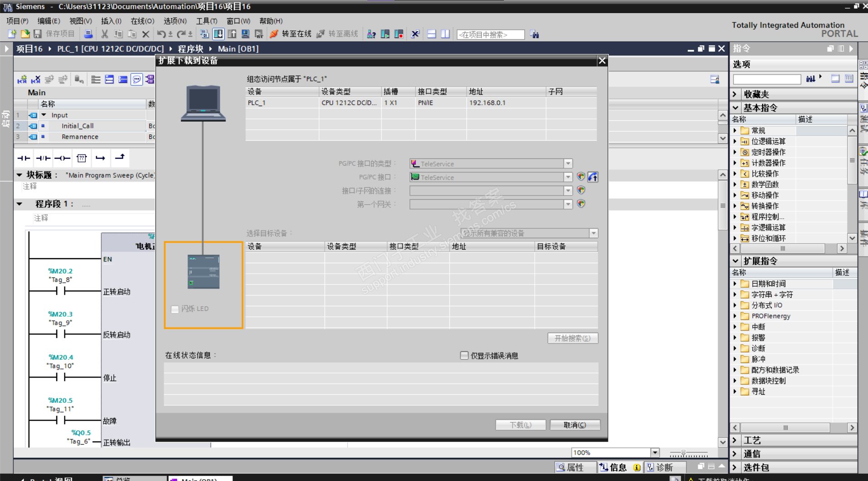Open the PG/PC 接口 dropdown
The image size is (868, 481).
[568, 177]
